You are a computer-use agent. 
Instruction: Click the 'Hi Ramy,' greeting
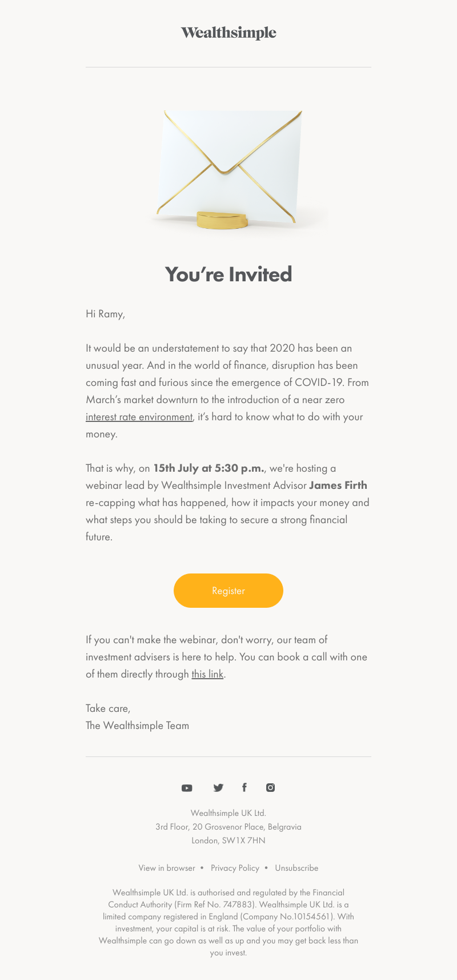105,314
